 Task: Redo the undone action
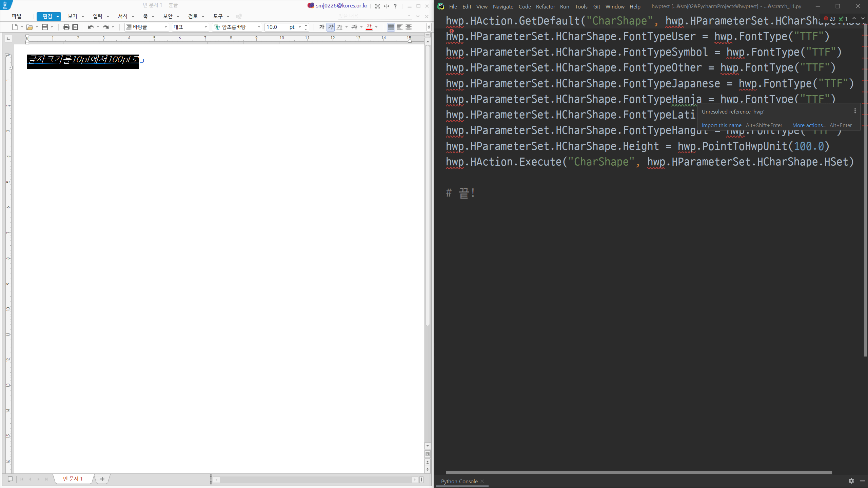(x=106, y=27)
